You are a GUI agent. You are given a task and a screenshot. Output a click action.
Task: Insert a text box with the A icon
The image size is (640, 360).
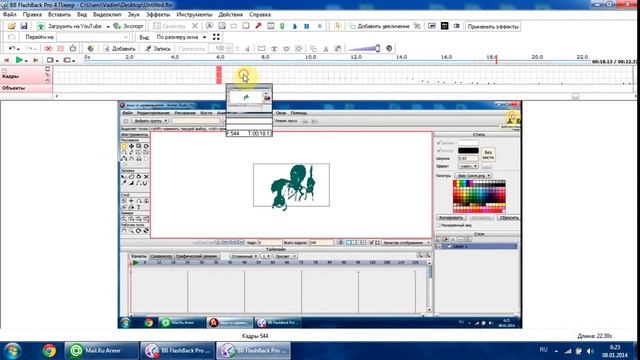209,26
